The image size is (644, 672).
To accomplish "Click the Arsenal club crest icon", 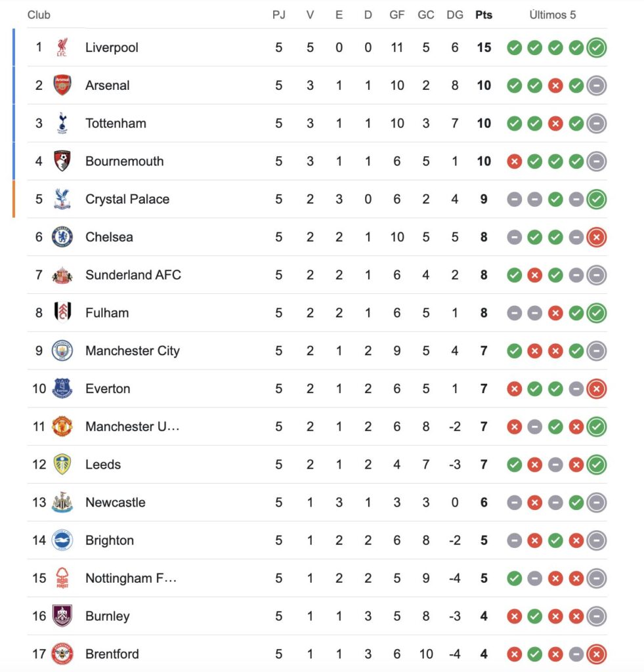I will click(62, 85).
